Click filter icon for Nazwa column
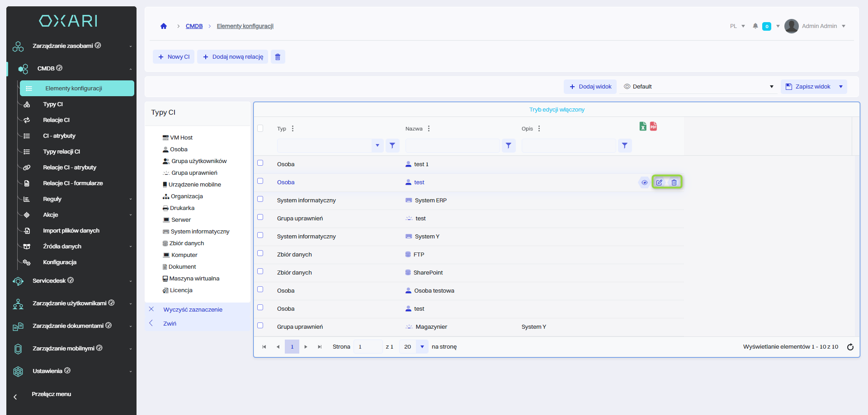 pyautogui.click(x=509, y=145)
